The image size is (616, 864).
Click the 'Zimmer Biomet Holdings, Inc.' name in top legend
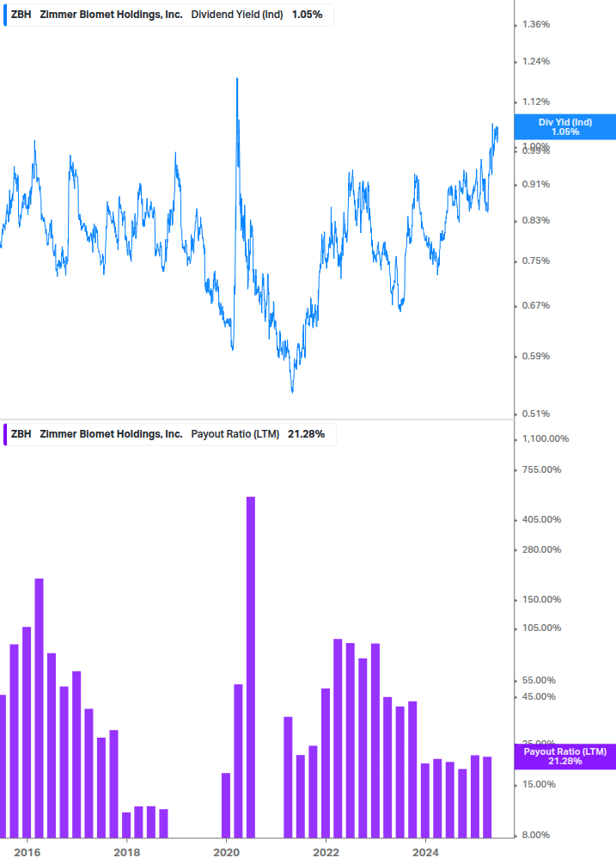pyautogui.click(x=111, y=15)
